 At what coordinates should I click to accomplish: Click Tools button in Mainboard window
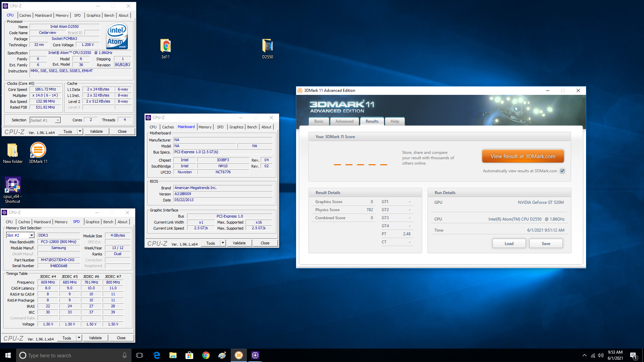[x=211, y=243]
